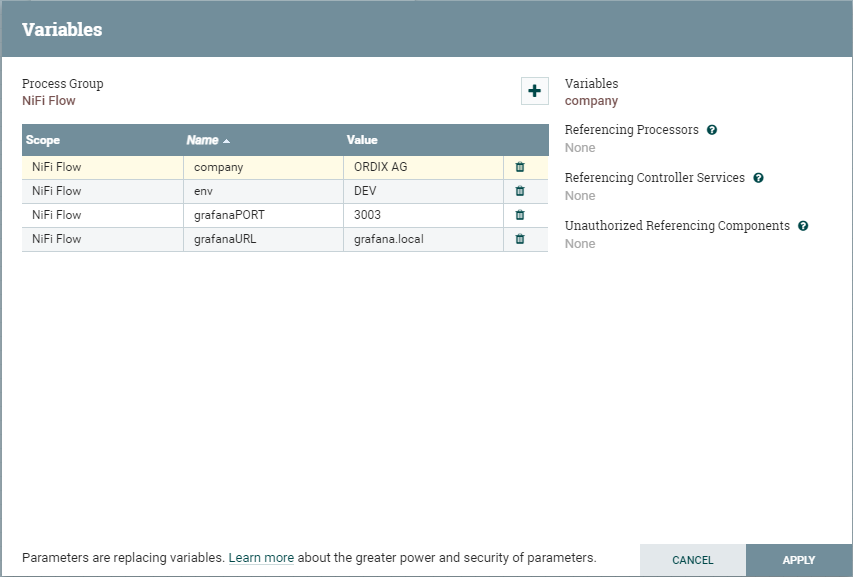Click the NiFi Flow process group name
The width and height of the screenshot is (853, 577).
[x=48, y=101]
